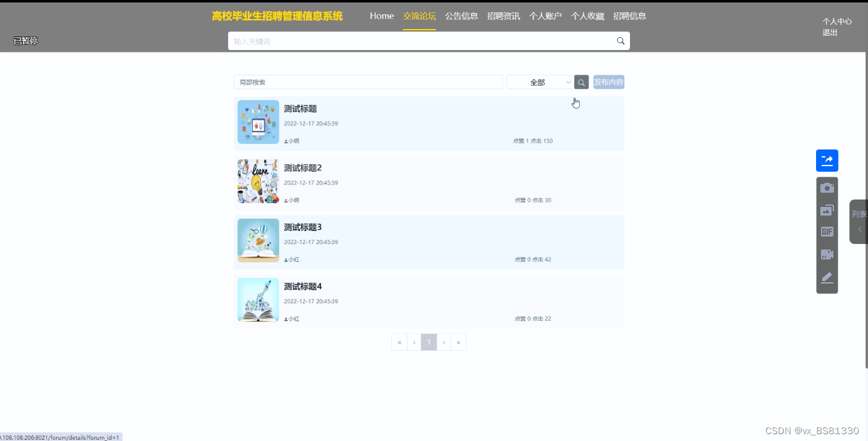Select page 1 in pagination
The height and width of the screenshot is (441, 868).
click(x=429, y=342)
